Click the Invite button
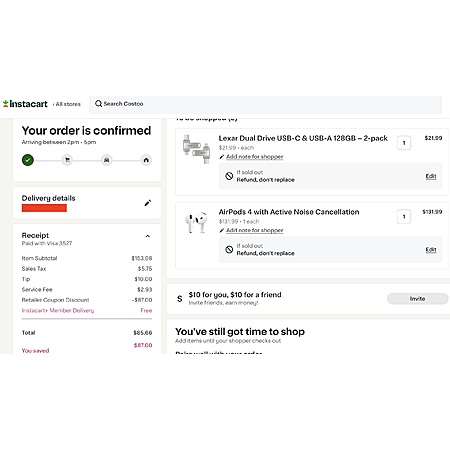 click(417, 299)
